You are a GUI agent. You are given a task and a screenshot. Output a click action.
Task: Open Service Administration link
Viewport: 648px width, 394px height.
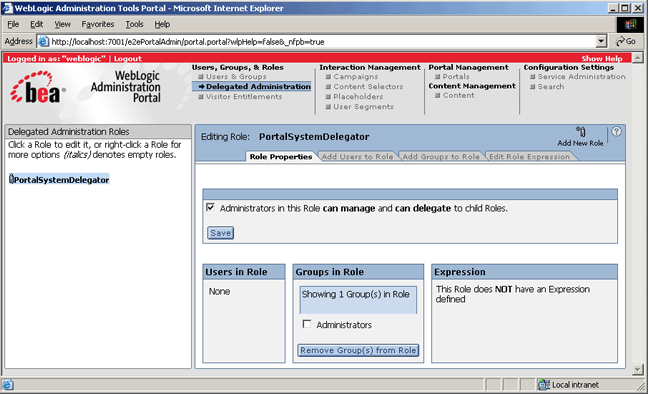(581, 76)
